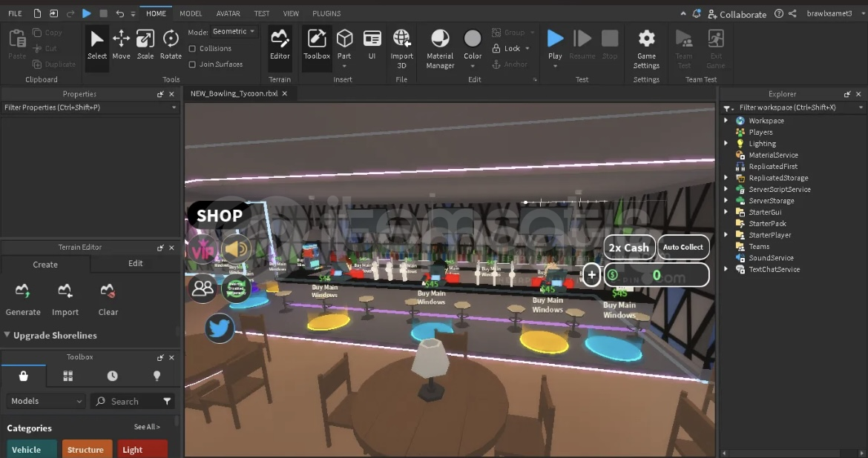The width and height of the screenshot is (868, 458).
Task: Open the VIEW ribbon tab
Action: [x=291, y=13]
